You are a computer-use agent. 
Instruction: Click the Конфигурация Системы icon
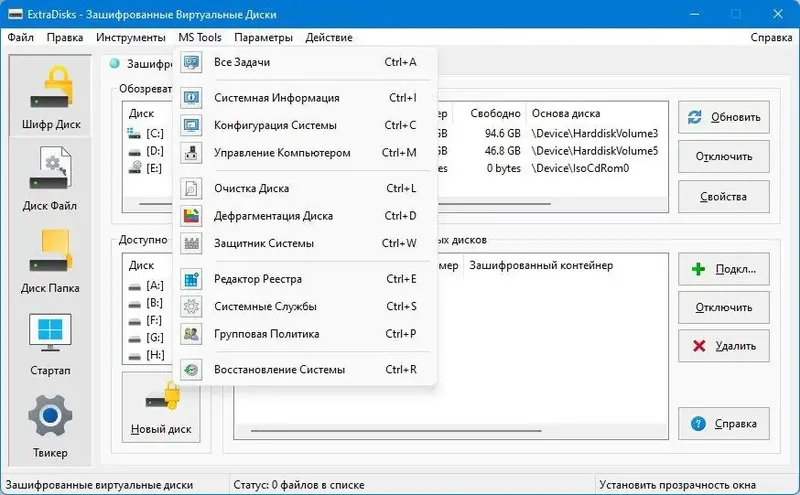(191, 125)
